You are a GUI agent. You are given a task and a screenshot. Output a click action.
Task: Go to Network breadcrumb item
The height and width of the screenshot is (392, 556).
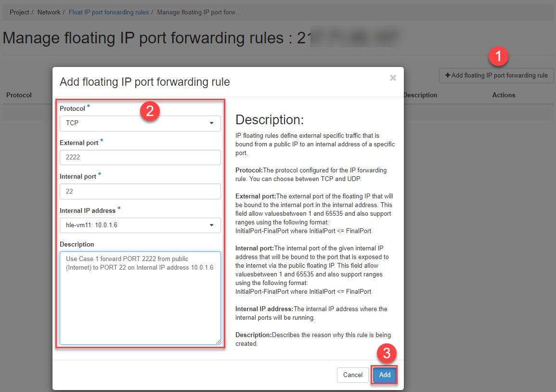[49, 12]
